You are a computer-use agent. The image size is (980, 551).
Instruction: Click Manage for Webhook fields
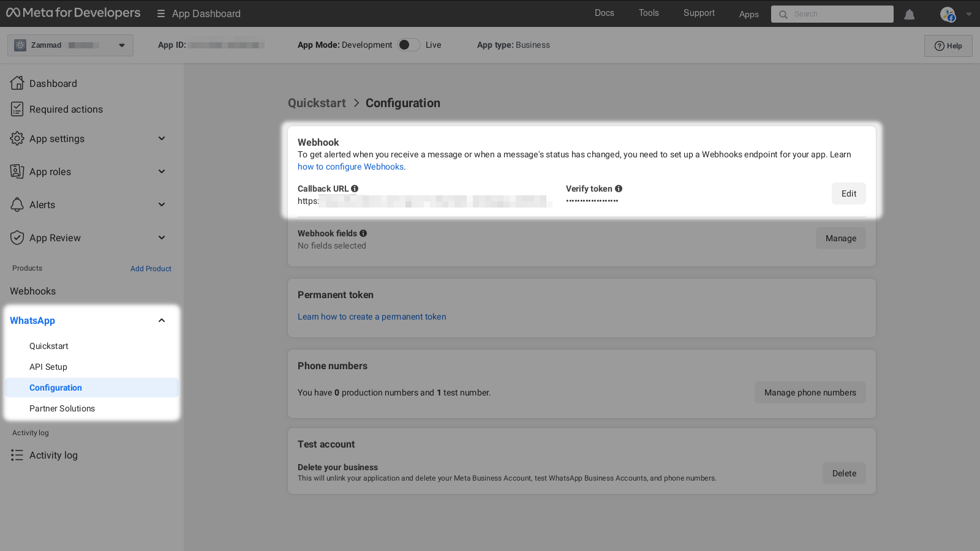click(x=841, y=238)
